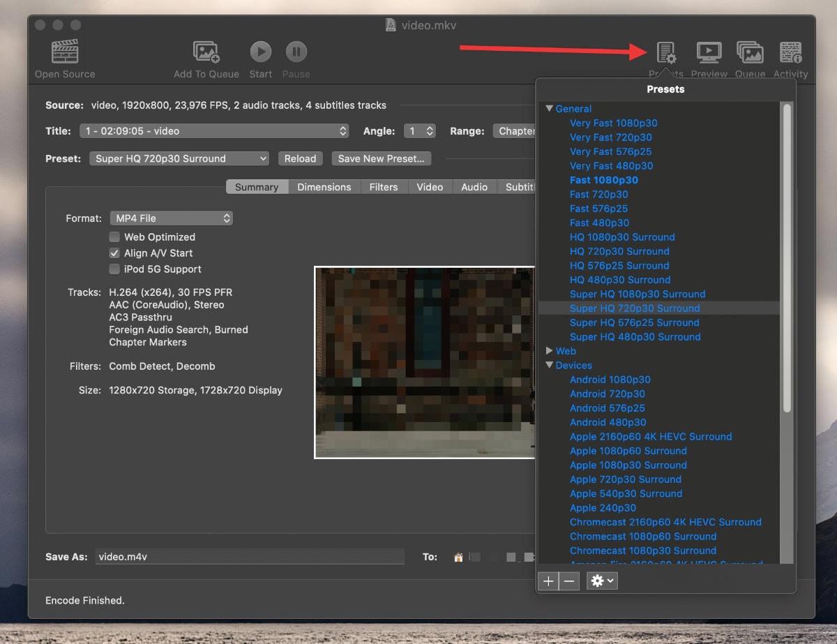Open the Range Chapters dropdown
The width and height of the screenshot is (837, 644).
(514, 131)
